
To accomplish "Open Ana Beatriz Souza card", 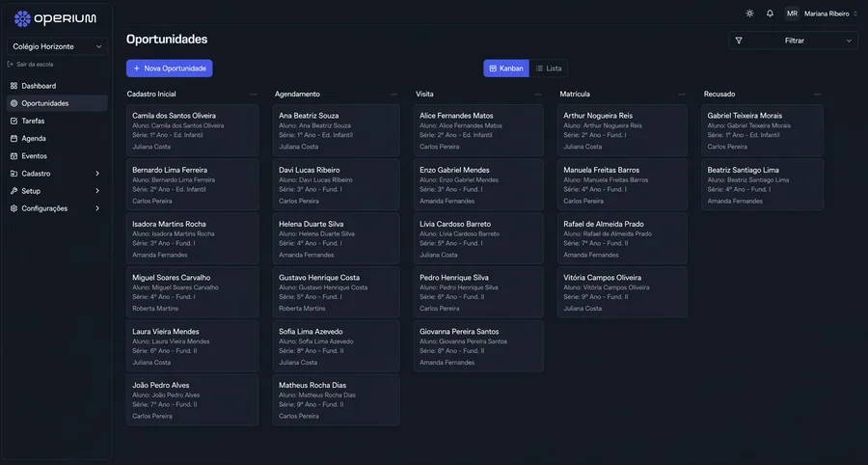I will click(336, 130).
